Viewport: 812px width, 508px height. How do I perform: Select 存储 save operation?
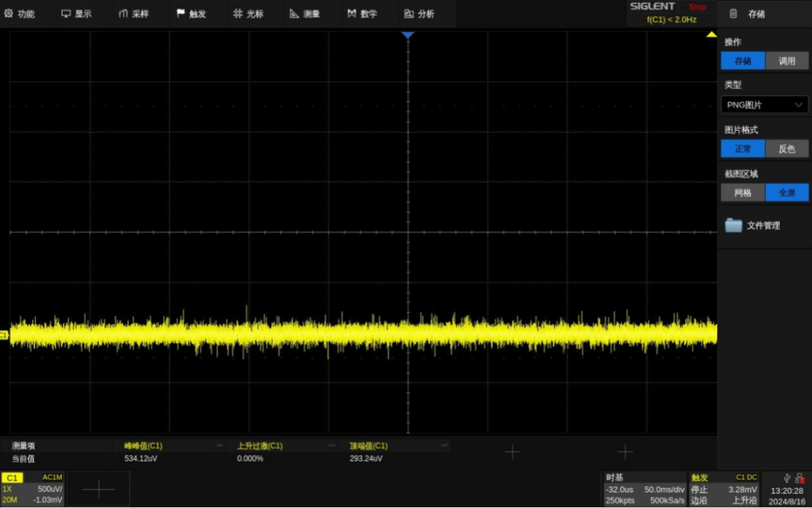743,61
